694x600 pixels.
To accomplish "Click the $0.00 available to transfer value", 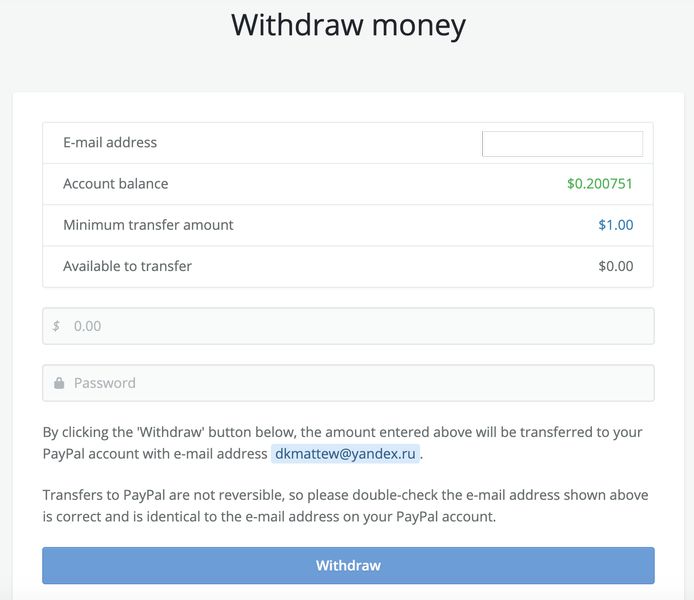I will 615,266.
